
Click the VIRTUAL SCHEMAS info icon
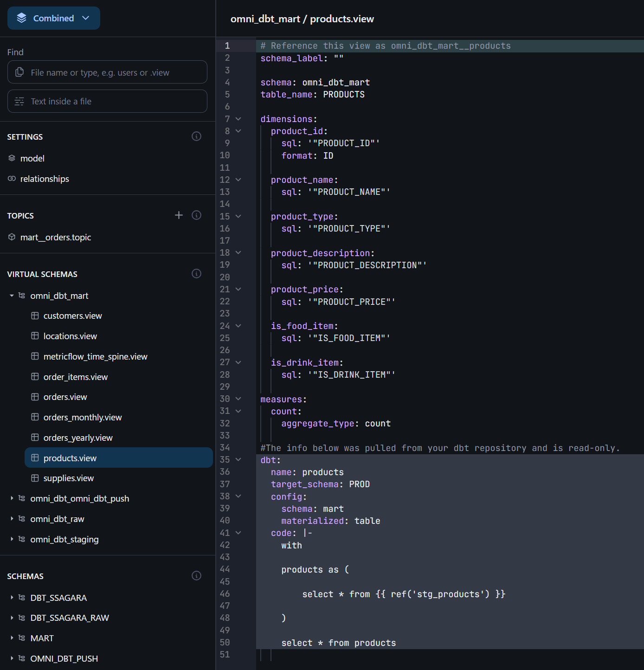(x=196, y=274)
